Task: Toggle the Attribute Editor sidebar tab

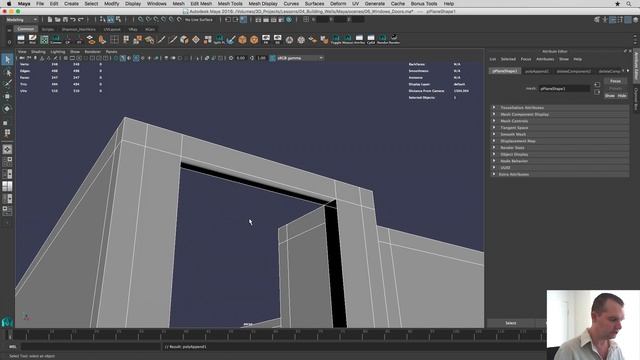Action: (636, 65)
